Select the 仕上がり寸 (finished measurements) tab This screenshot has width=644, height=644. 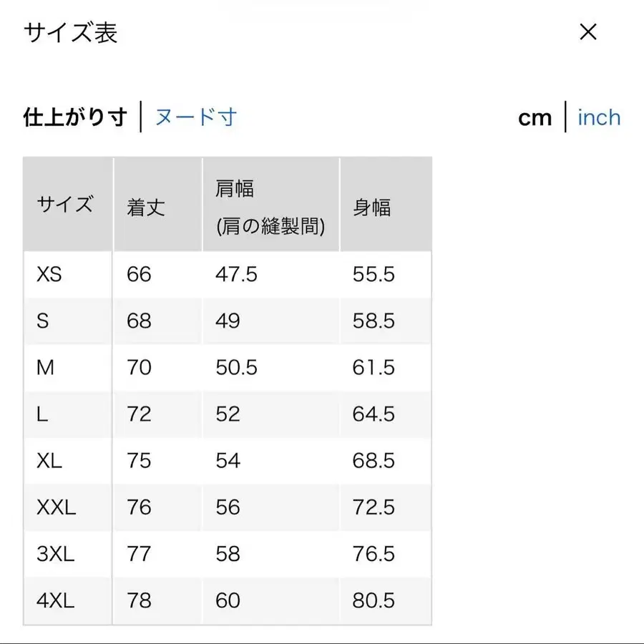(74, 117)
